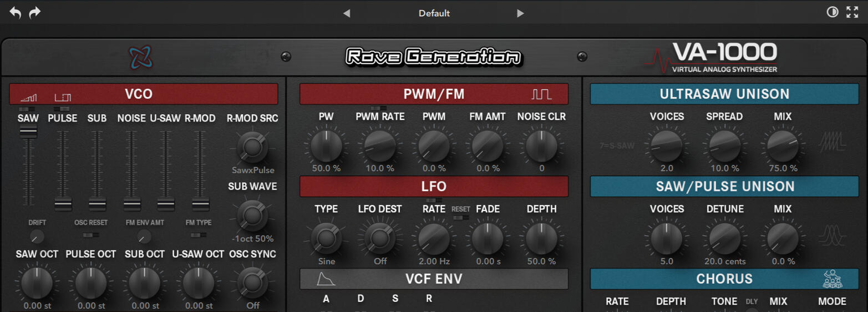868x312 pixels.
Task: Click the LFO FADE knob
Action: (488, 239)
